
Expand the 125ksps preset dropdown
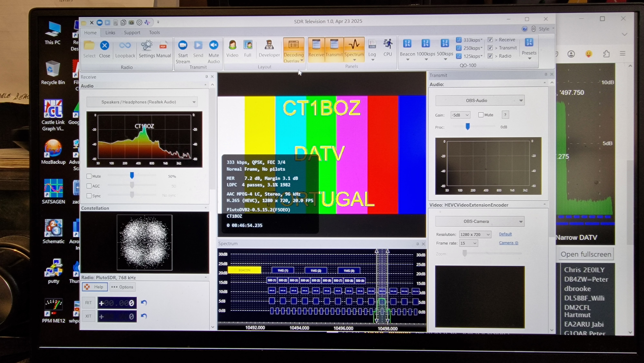pos(482,56)
